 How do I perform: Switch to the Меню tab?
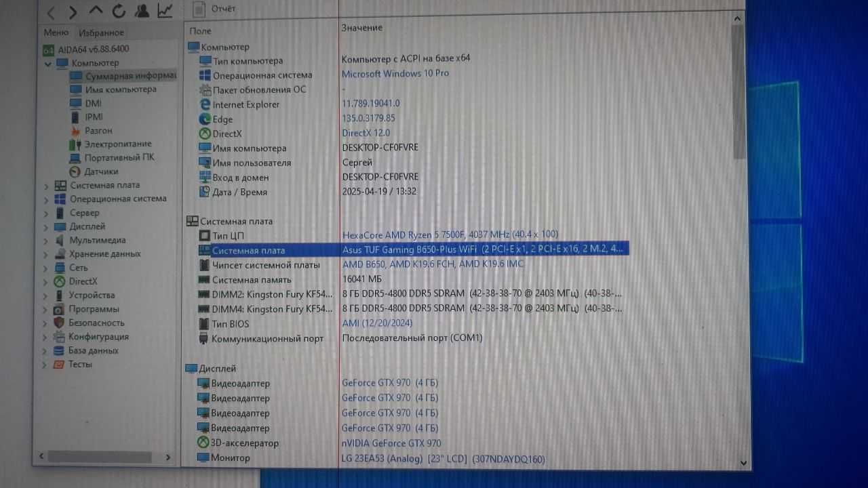click(56, 33)
